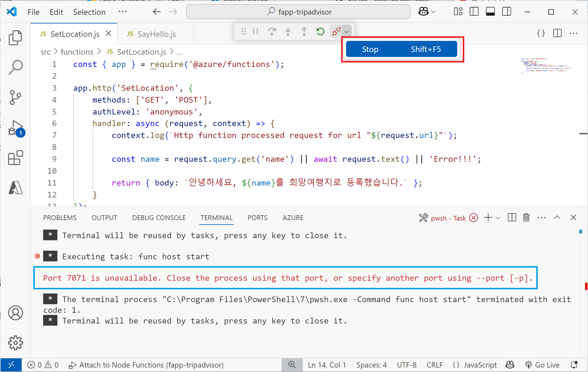The height and width of the screenshot is (372, 588).
Task: Switch to the DEBUG CONSOLE panel tab
Action: 159,218
